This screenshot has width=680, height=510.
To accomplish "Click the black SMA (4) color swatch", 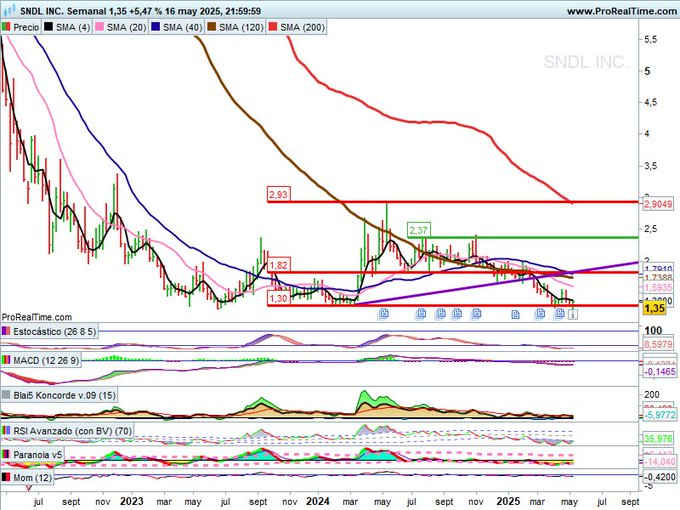I will pos(48,27).
